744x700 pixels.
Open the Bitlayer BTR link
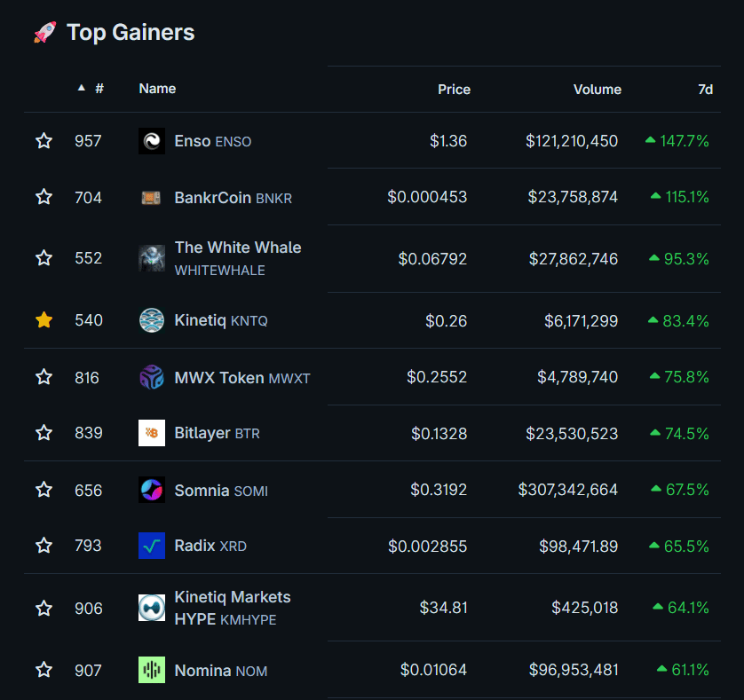coord(217,433)
